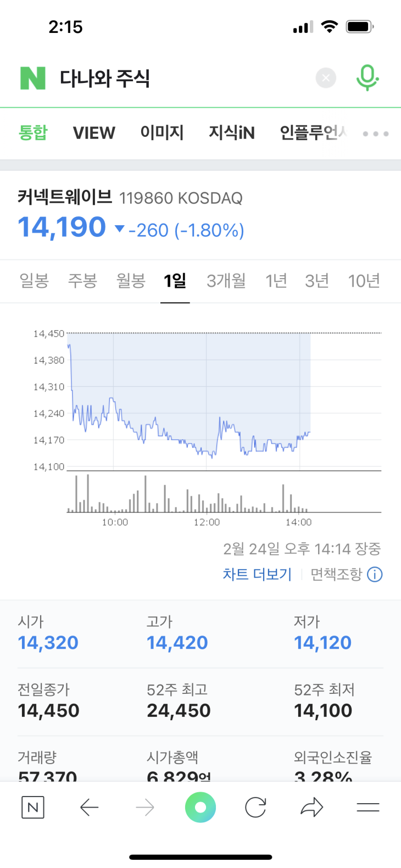Tap the green Naver N logo
The image size is (401, 868).
point(33,78)
